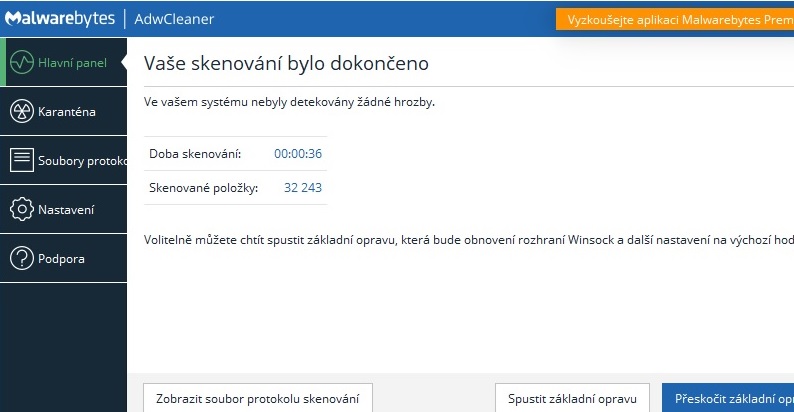Image resolution: width=794 pixels, height=412 pixels.
Task: Click the heading Vaše skenování bylo dokončeno
Action: (286, 63)
